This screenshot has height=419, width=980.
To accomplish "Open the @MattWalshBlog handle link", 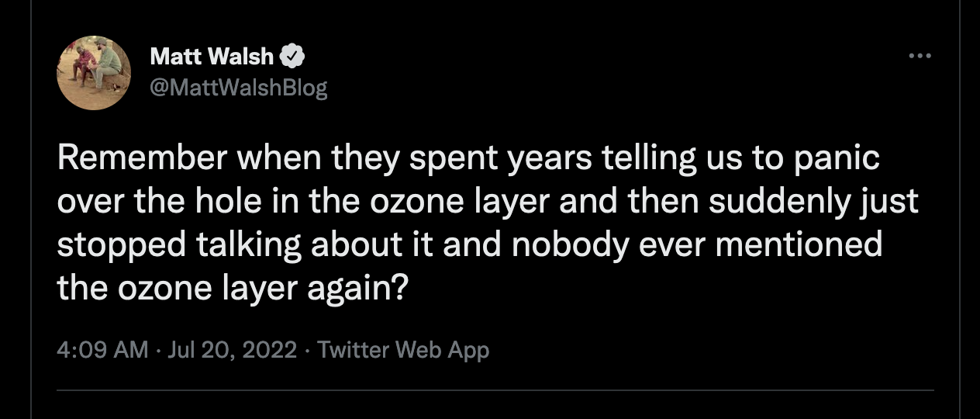I will pos(238,88).
